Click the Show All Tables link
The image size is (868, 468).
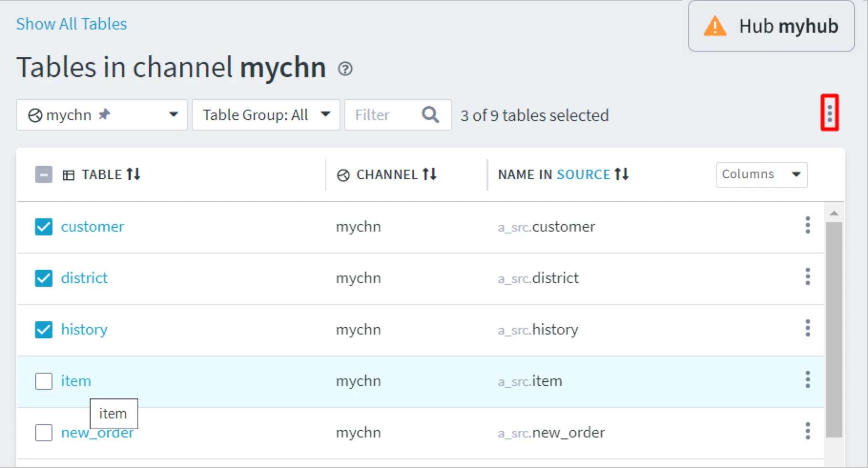[x=72, y=24]
